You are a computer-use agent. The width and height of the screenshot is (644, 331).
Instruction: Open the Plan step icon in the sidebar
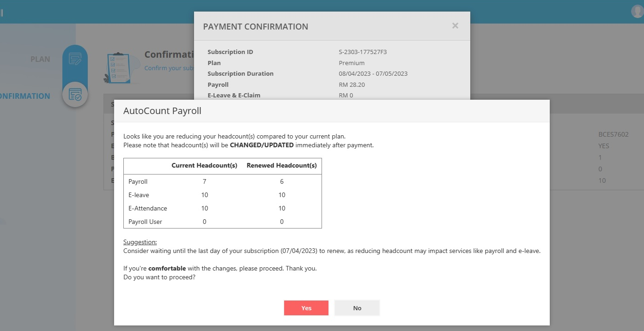75,59
